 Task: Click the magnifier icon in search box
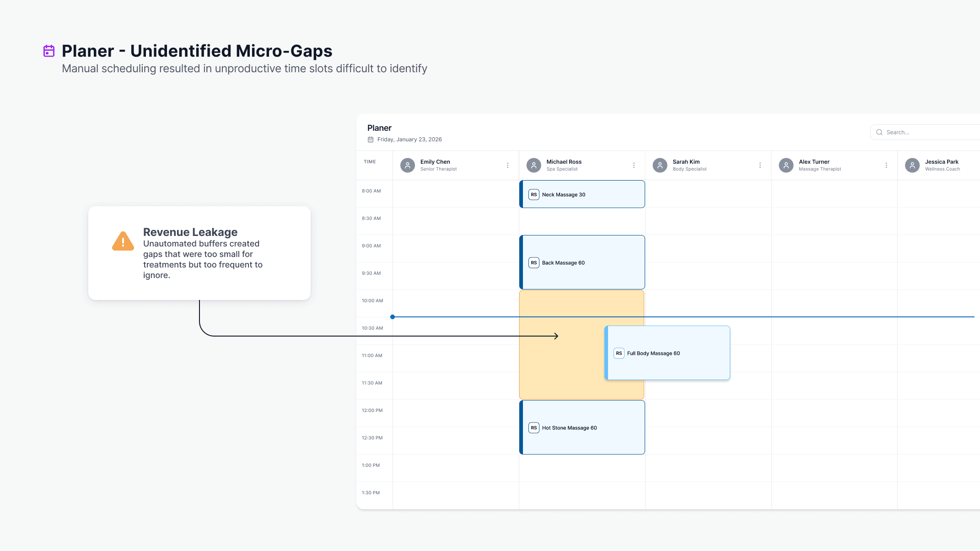click(x=879, y=132)
